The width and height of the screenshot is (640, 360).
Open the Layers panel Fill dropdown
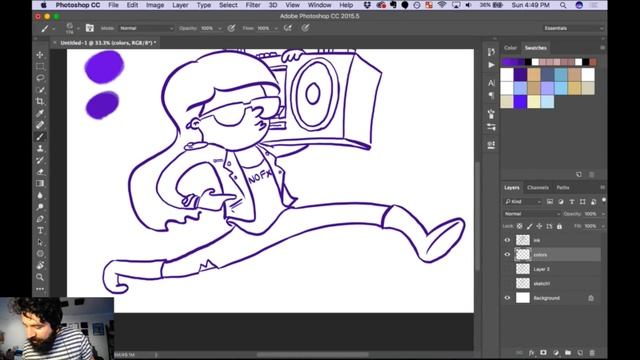coord(603,226)
